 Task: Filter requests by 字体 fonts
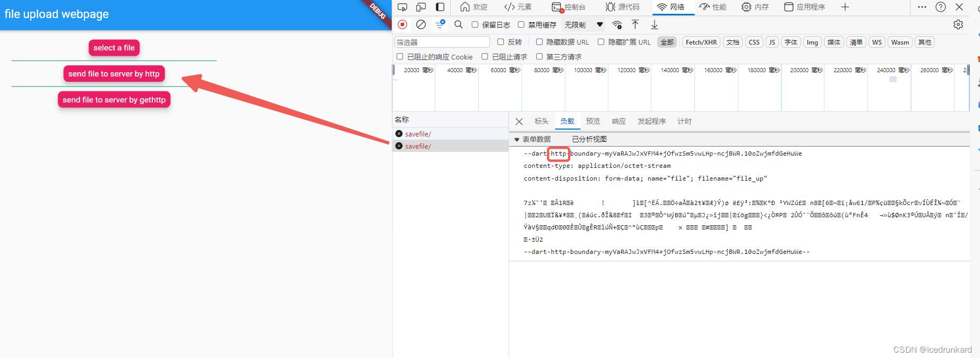coord(791,42)
